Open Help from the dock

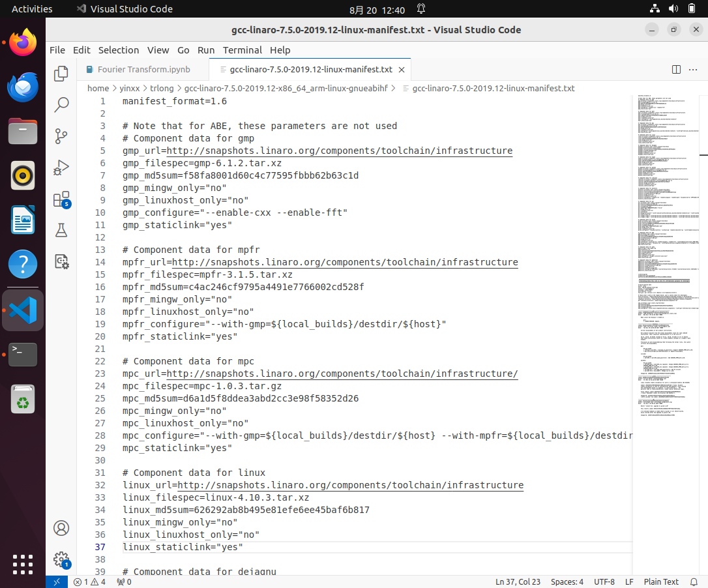coord(23,264)
